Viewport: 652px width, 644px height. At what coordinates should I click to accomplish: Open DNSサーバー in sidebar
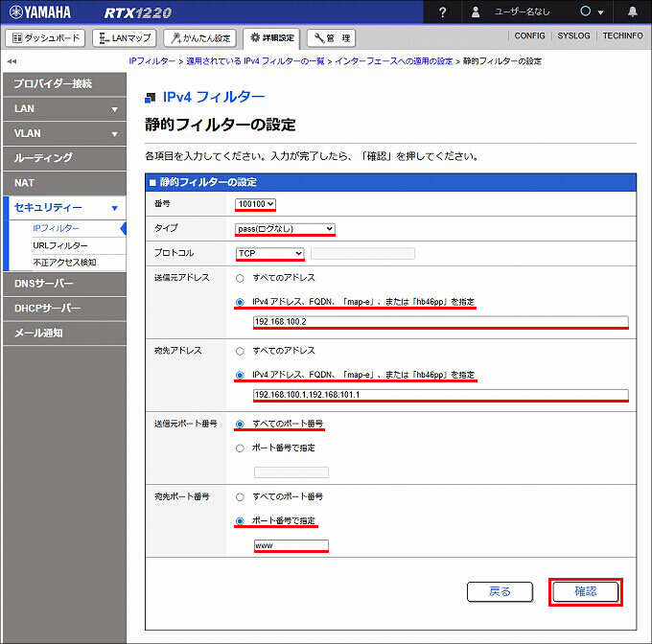coord(64,284)
